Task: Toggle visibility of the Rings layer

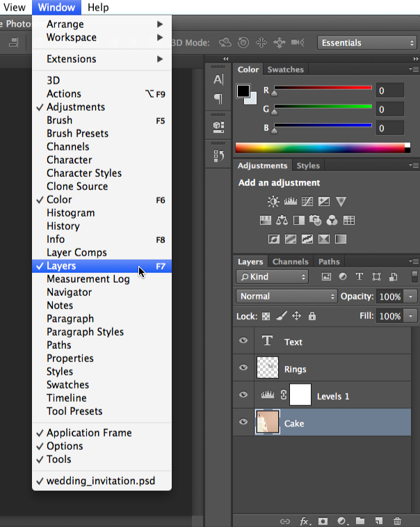Action: coord(243,368)
